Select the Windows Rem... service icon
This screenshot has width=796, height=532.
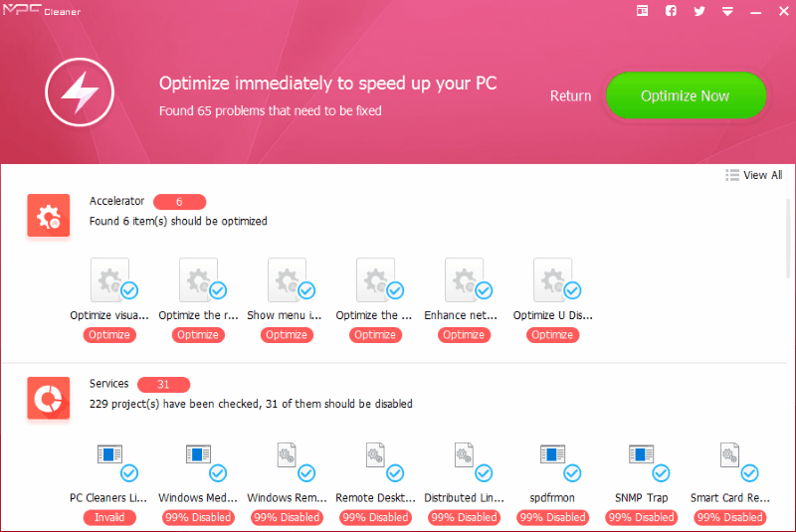click(x=287, y=454)
